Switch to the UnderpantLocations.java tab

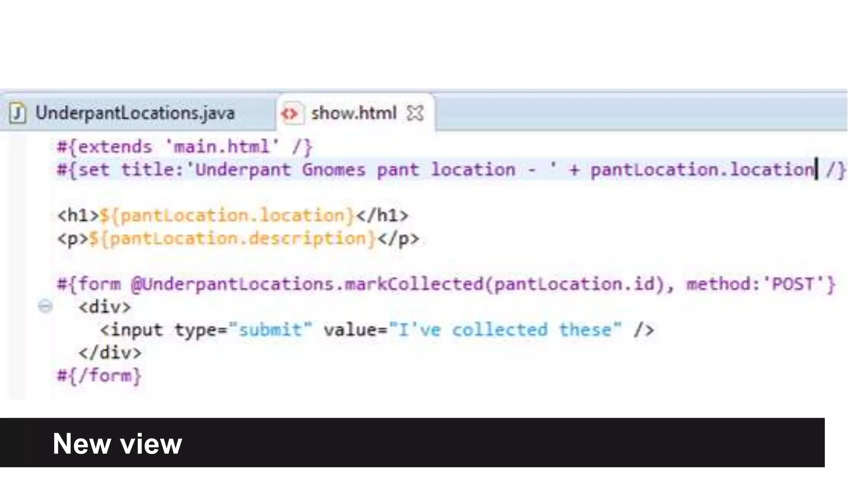tap(135, 113)
